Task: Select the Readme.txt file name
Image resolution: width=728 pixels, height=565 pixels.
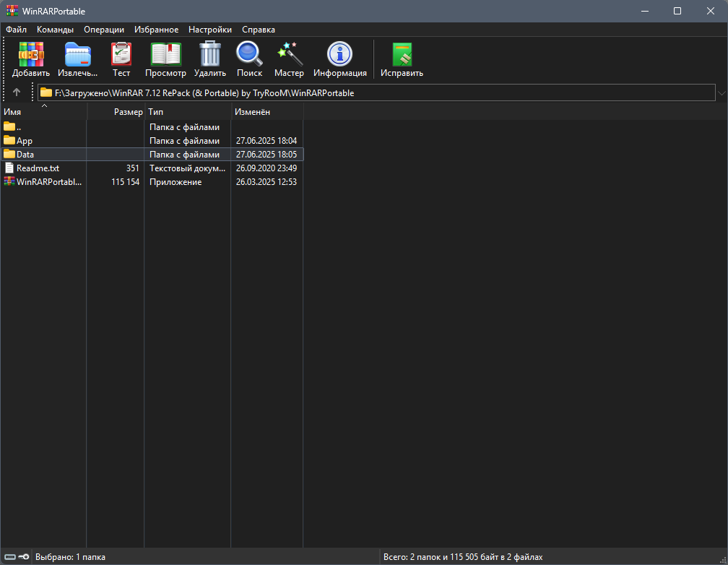Action: (x=38, y=168)
